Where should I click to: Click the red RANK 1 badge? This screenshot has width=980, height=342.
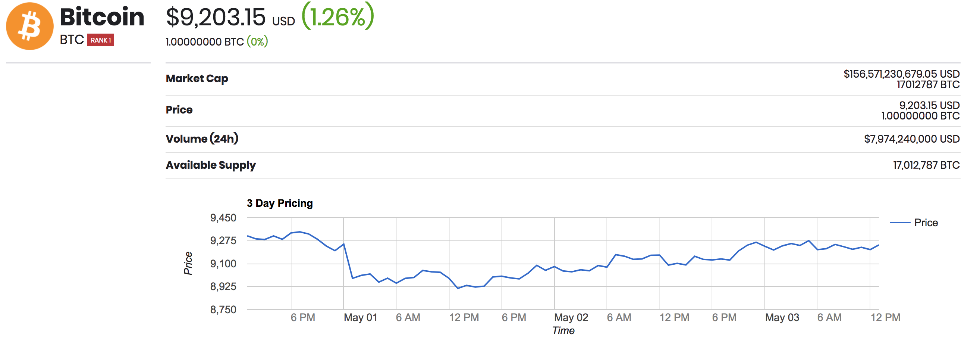click(100, 40)
